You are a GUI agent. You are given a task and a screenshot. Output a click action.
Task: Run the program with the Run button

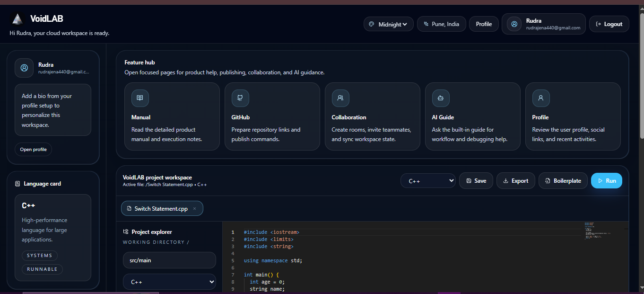coord(607,181)
